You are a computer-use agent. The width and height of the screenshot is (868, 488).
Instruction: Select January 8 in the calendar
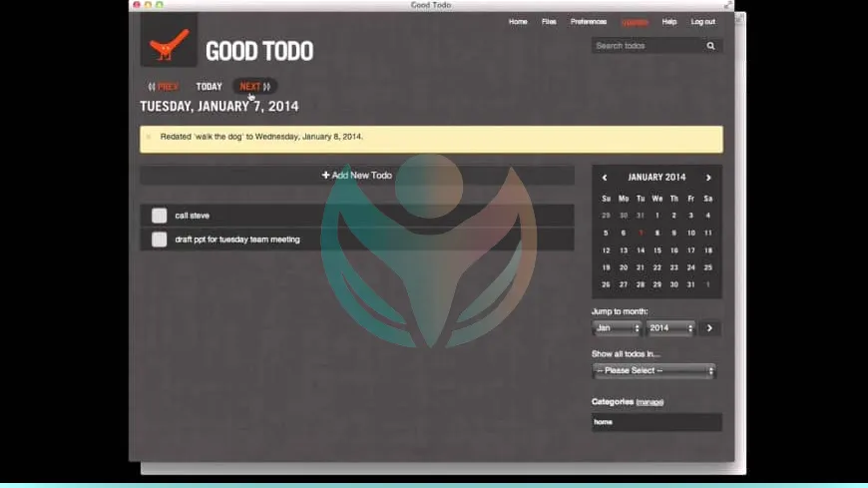(657, 233)
